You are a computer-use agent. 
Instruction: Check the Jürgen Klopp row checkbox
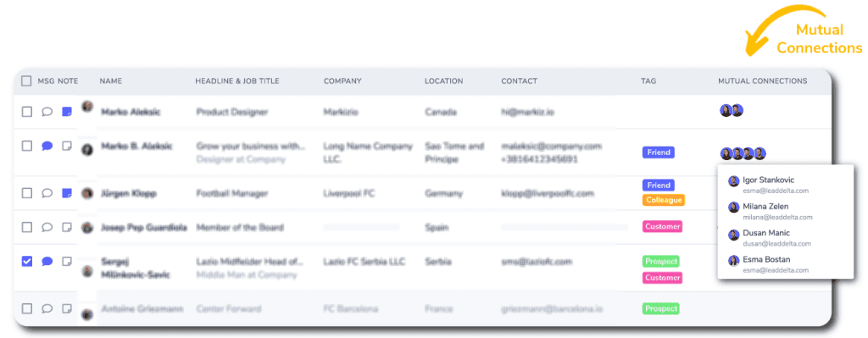point(26,193)
